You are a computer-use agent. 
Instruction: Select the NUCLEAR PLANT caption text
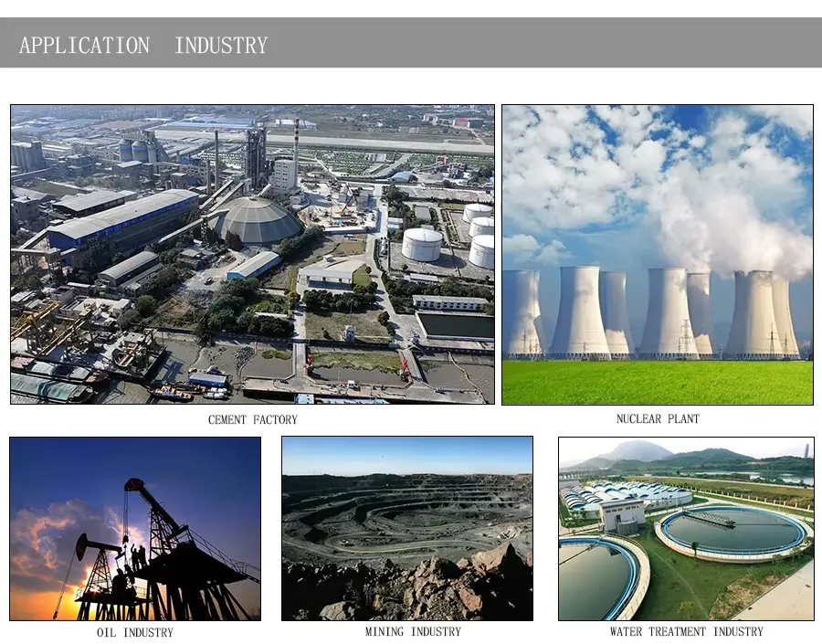pos(658,419)
